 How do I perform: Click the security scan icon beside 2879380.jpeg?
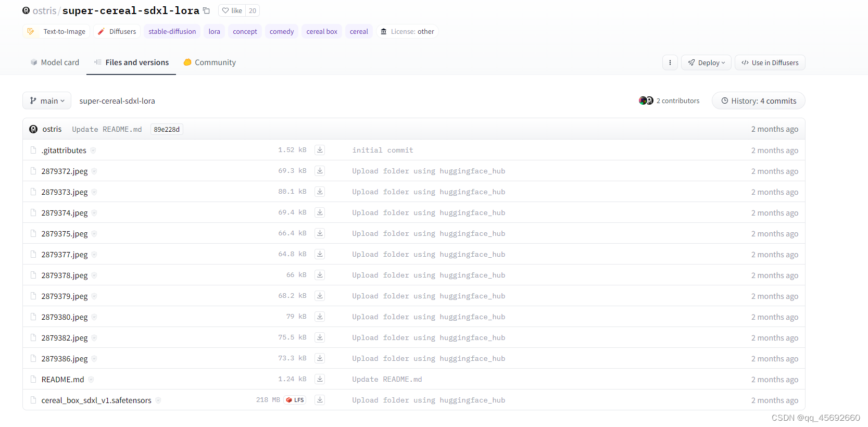tap(94, 317)
